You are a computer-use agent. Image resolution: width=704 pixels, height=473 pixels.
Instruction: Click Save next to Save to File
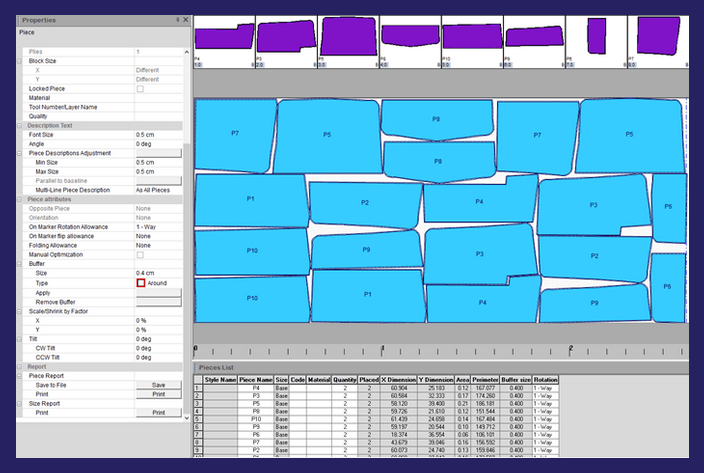158,384
